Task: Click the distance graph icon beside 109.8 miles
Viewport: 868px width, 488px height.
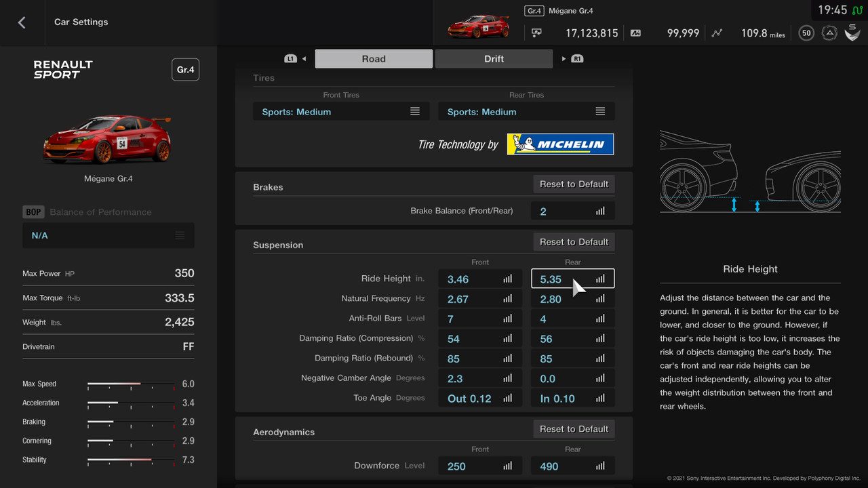Action: coord(717,33)
